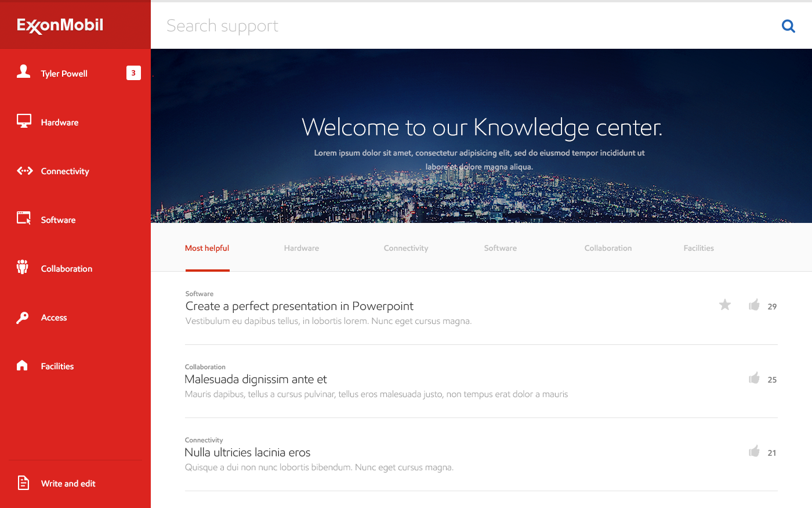The image size is (812, 508).
Task: Click the Collaboration people icon in sidebar
Action: (23, 266)
